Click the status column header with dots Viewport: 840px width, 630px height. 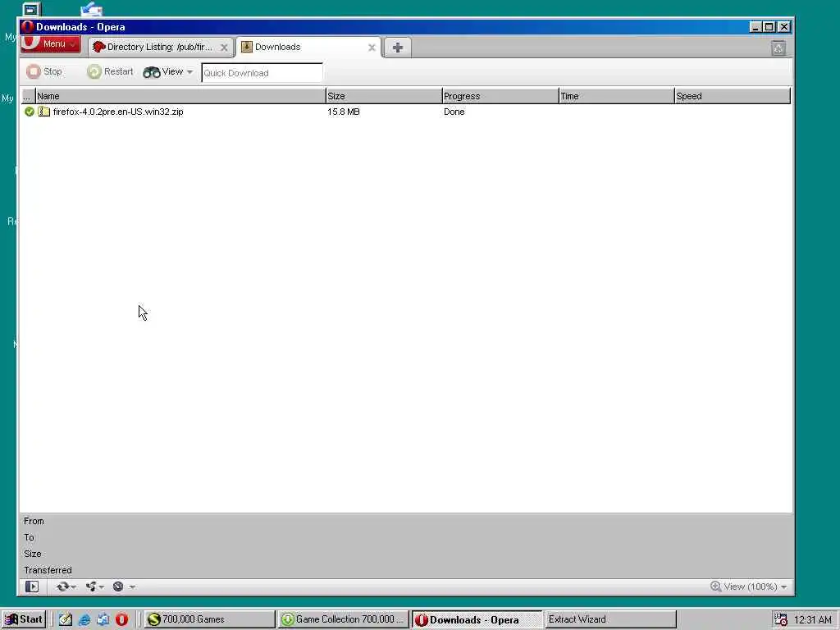28,97
